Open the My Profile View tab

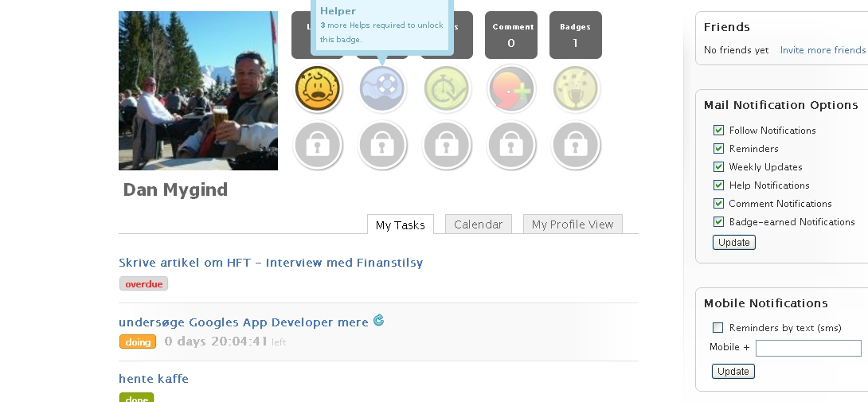click(x=572, y=224)
